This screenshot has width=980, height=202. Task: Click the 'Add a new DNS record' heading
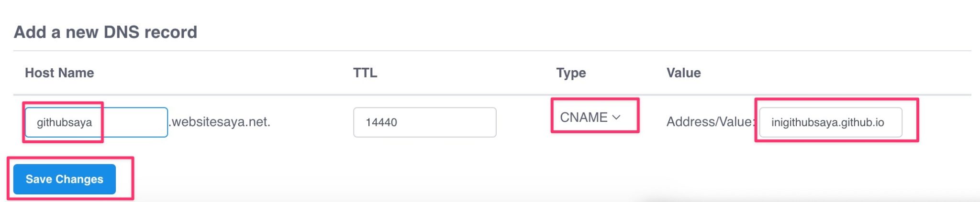(x=105, y=32)
